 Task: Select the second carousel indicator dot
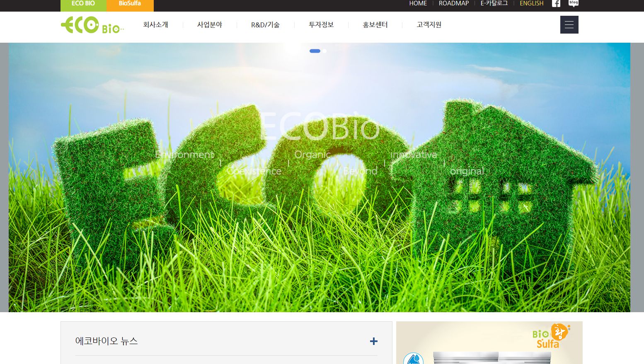pos(324,51)
